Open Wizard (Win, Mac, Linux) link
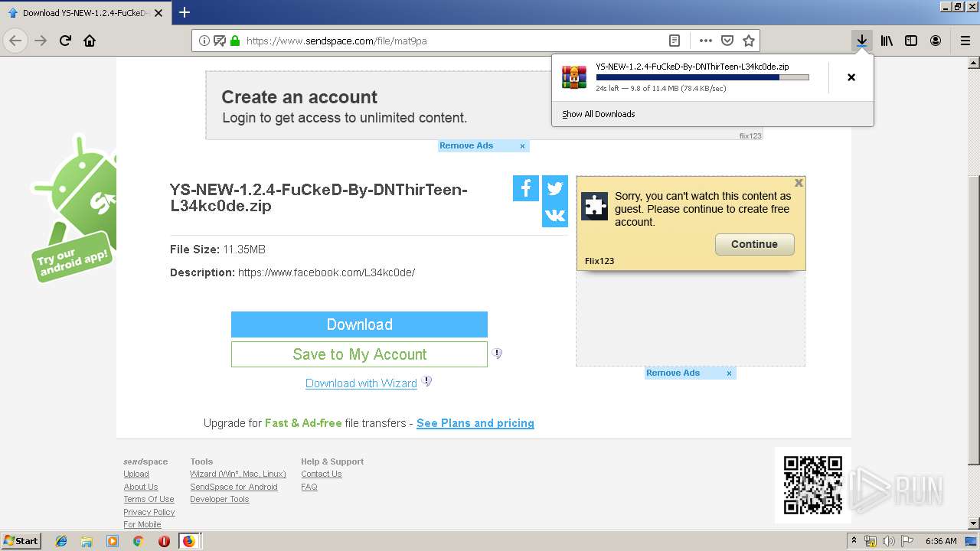The image size is (980, 551). pos(238,474)
